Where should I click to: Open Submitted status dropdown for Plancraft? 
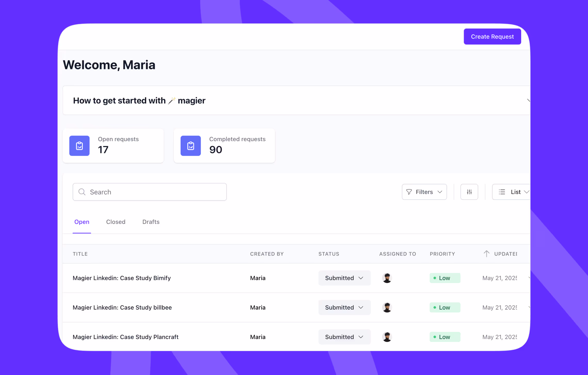pyautogui.click(x=344, y=337)
